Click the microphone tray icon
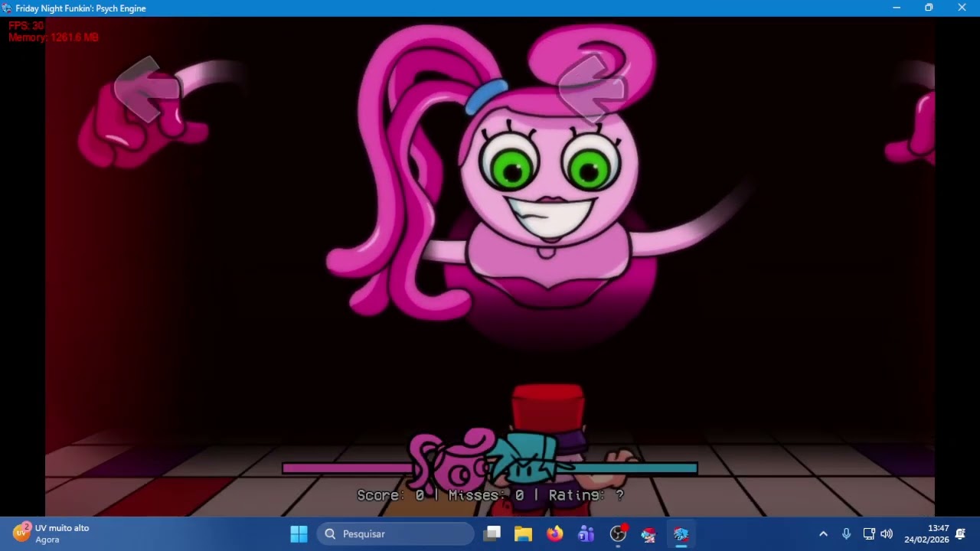The height and width of the screenshot is (551, 980). 847,533
